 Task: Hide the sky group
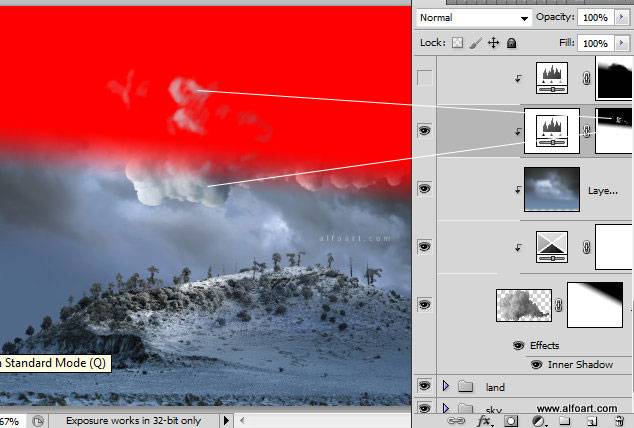(425, 408)
